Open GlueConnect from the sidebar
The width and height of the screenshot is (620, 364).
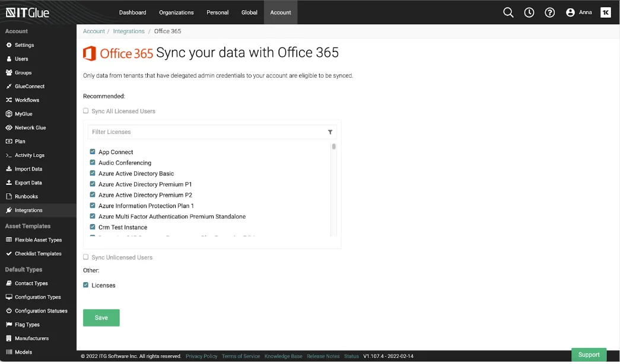[29, 87]
